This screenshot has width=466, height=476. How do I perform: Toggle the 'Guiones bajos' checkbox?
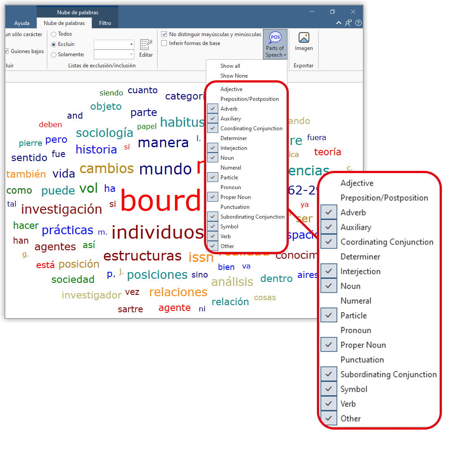pyautogui.click(x=6, y=51)
